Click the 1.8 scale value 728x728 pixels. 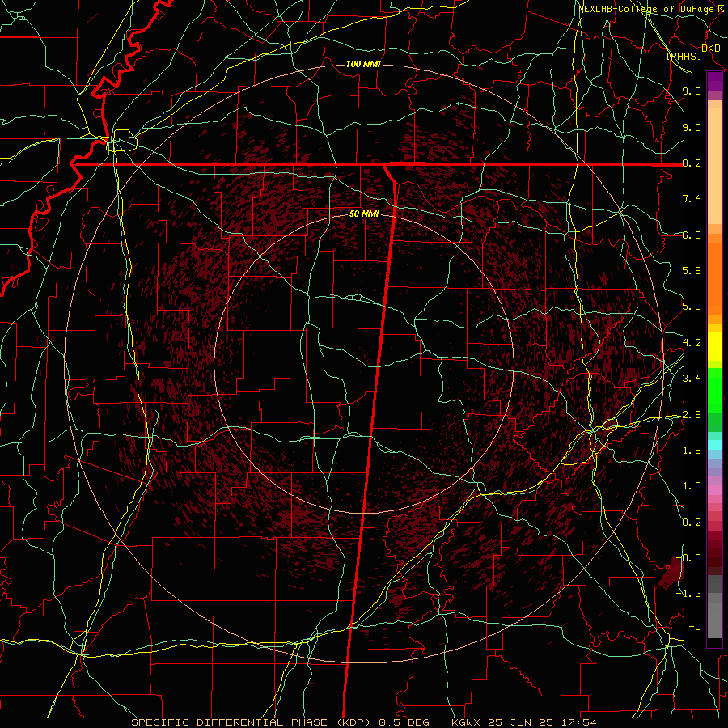[x=692, y=451]
